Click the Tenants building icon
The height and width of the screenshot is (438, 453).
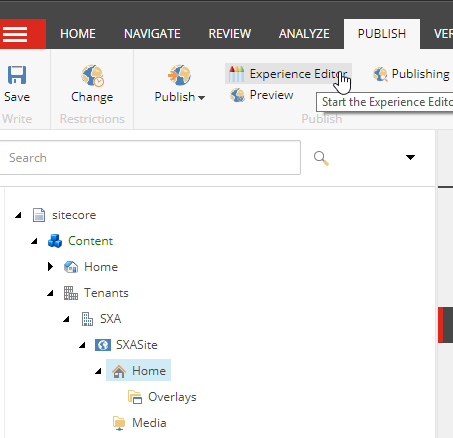point(71,293)
